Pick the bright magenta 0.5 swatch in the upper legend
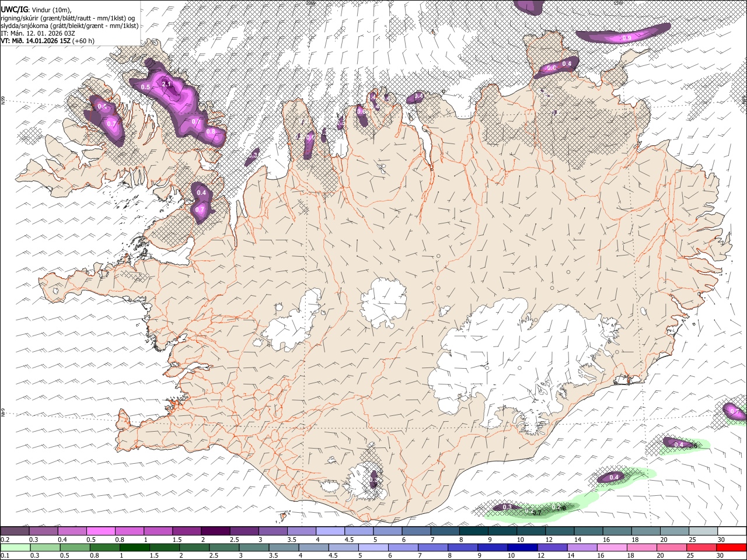 [100, 531]
